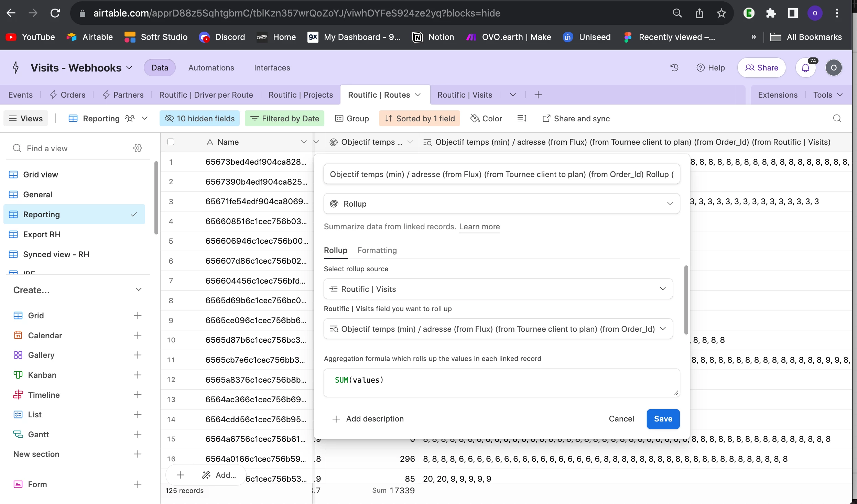Open the row height icon

522,119
